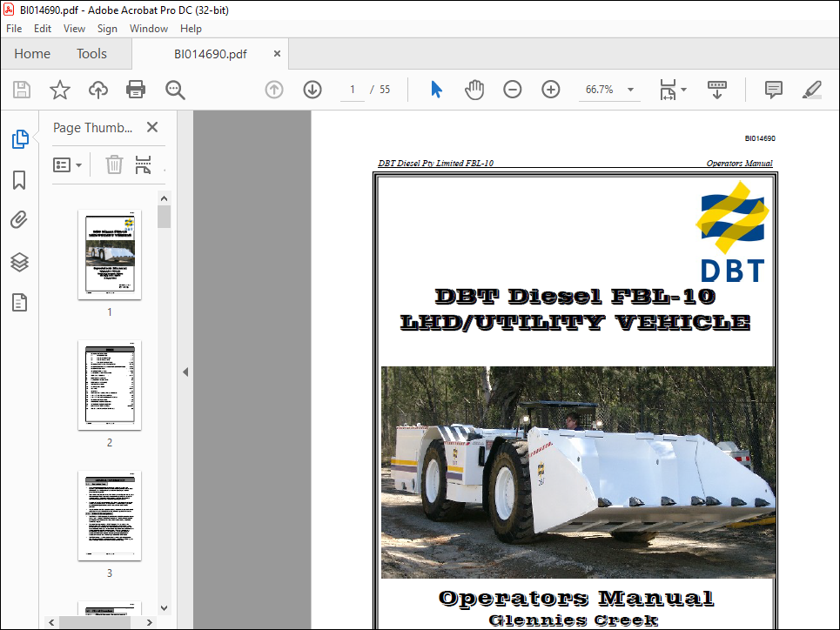
Task: Click the cloud upload share icon
Action: (98, 90)
